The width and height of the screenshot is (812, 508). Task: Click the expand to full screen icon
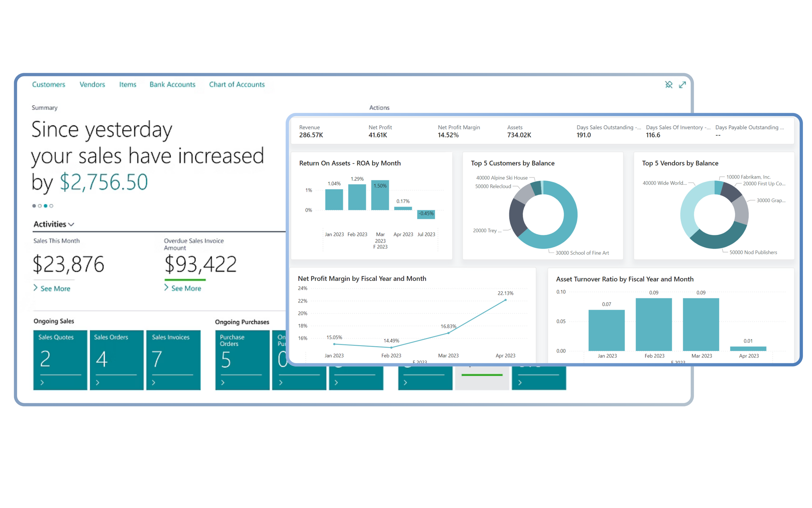[x=682, y=85]
